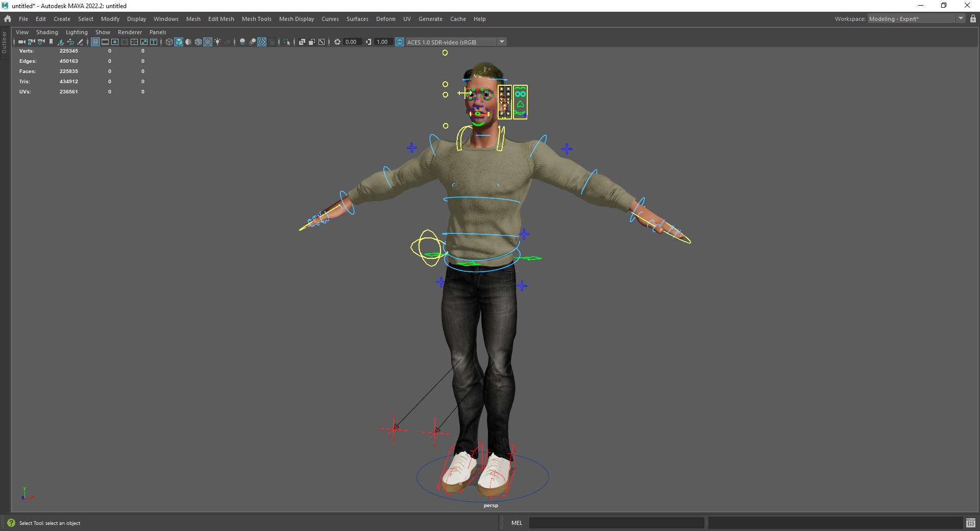Open the Workspace Modeling - Expert dropdown
This screenshot has height=531, width=980.
916,18
